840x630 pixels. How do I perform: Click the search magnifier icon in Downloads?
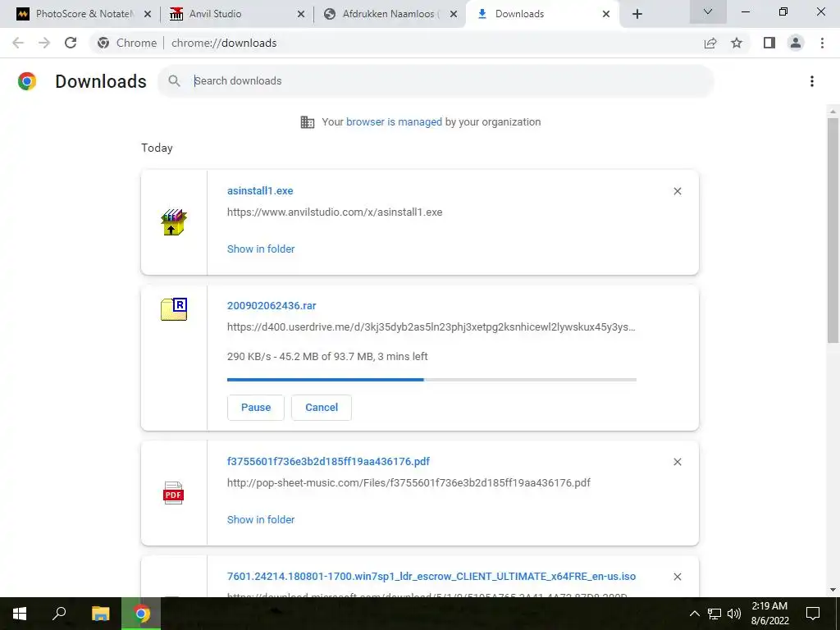(174, 81)
